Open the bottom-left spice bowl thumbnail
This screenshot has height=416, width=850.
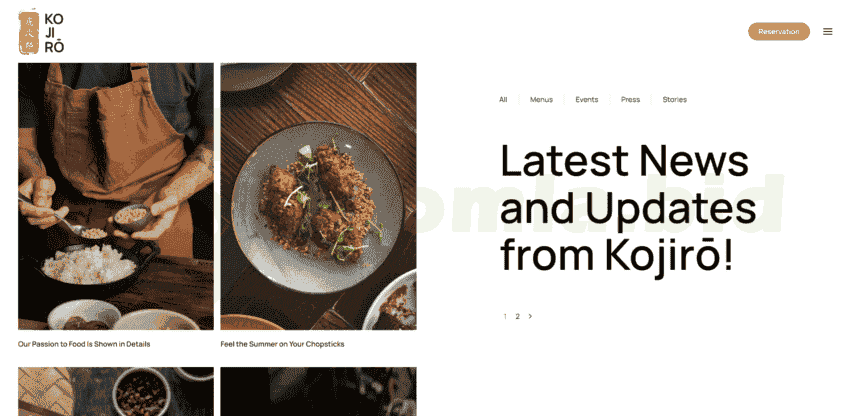(x=115, y=392)
